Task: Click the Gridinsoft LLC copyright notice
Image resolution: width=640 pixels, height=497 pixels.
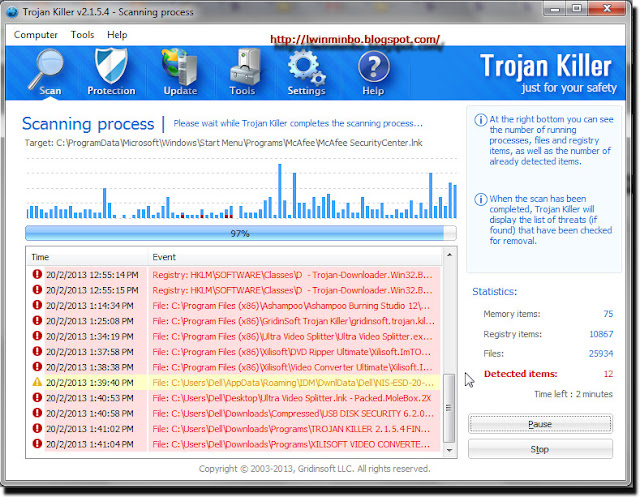Action: 314,469
